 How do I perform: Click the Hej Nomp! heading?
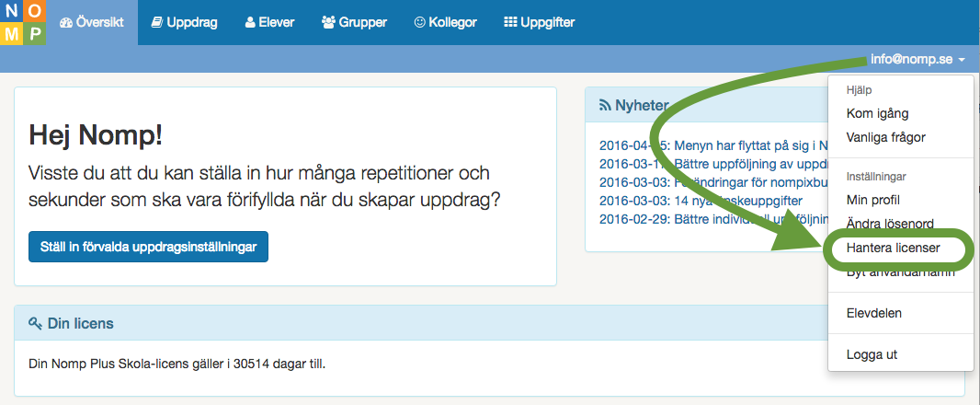point(96,135)
